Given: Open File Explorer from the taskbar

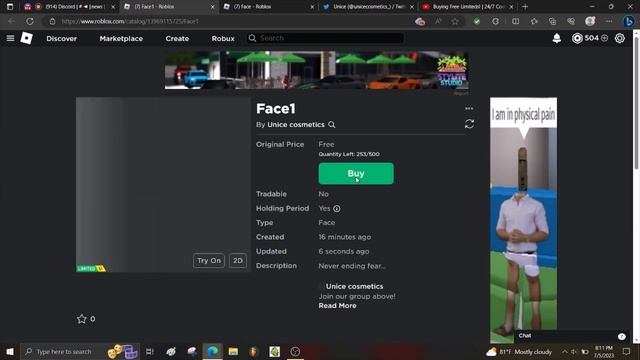Looking at the screenshot, I should (233, 351).
